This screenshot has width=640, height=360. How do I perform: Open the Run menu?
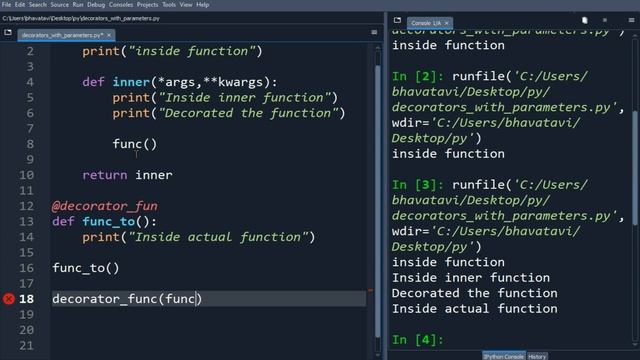click(x=78, y=4)
